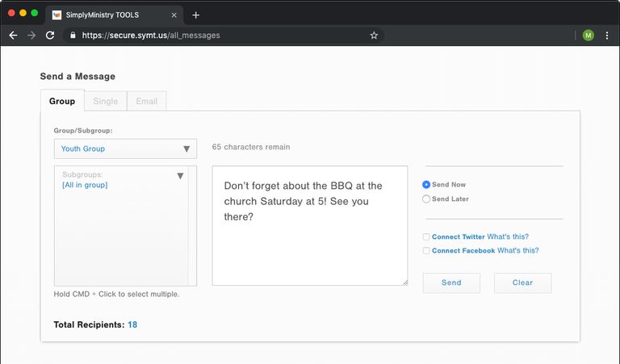The width and height of the screenshot is (620, 364).
Task: Check the Connect Twitter checkbox
Action: coord(426,236)
